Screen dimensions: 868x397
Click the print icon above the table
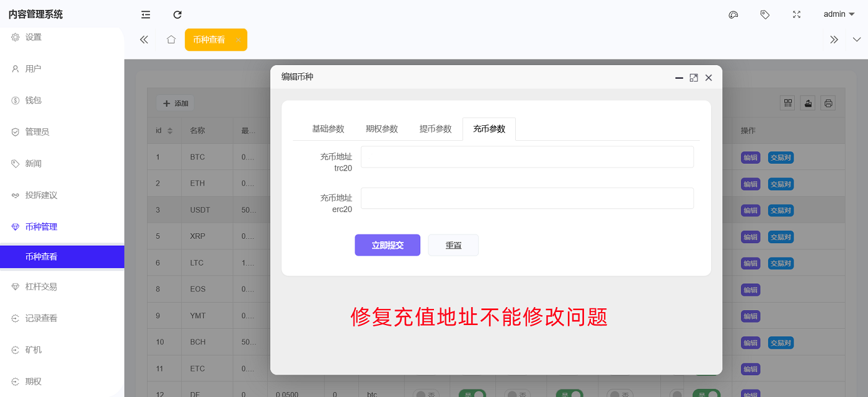tap(828, 103)
